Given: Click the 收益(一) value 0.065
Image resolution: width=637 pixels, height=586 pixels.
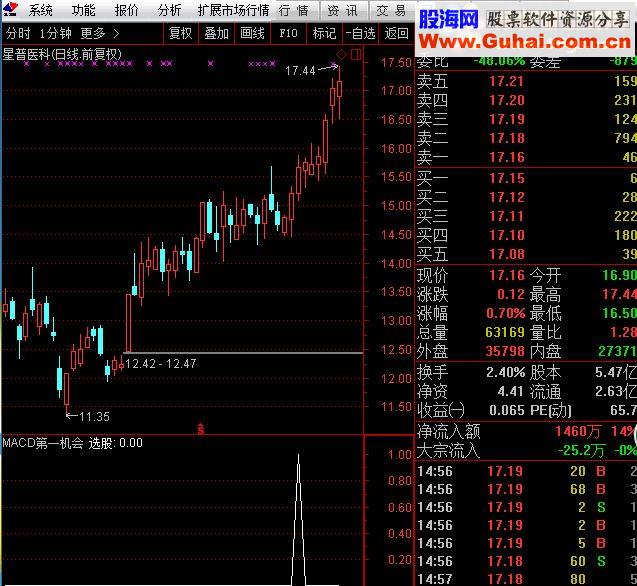Looking at the screenshot, I should click(507, 410).
